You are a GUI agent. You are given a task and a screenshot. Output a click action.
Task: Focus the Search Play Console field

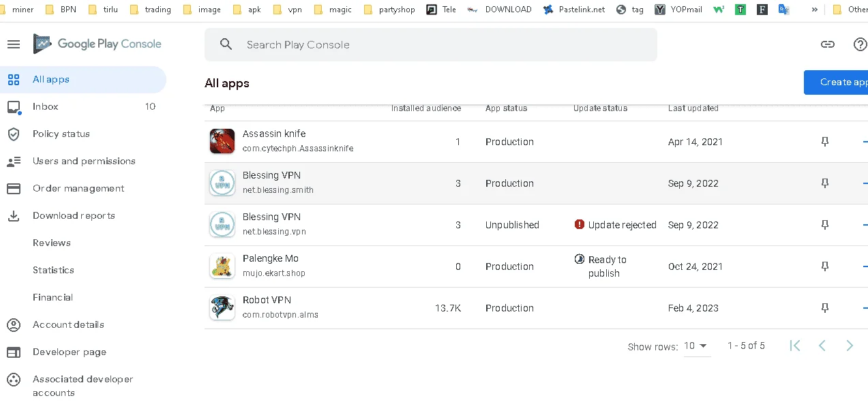click(431, 44)
